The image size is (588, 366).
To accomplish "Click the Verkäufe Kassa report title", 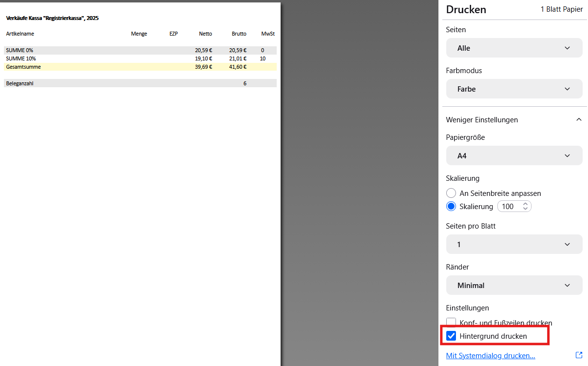I will click(x=52, y=18).
